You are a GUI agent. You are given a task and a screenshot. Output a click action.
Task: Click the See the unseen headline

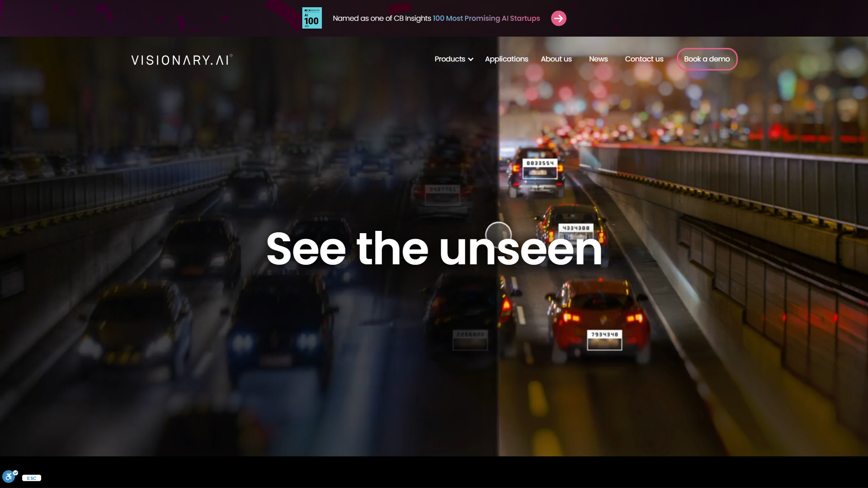point(434,249)
